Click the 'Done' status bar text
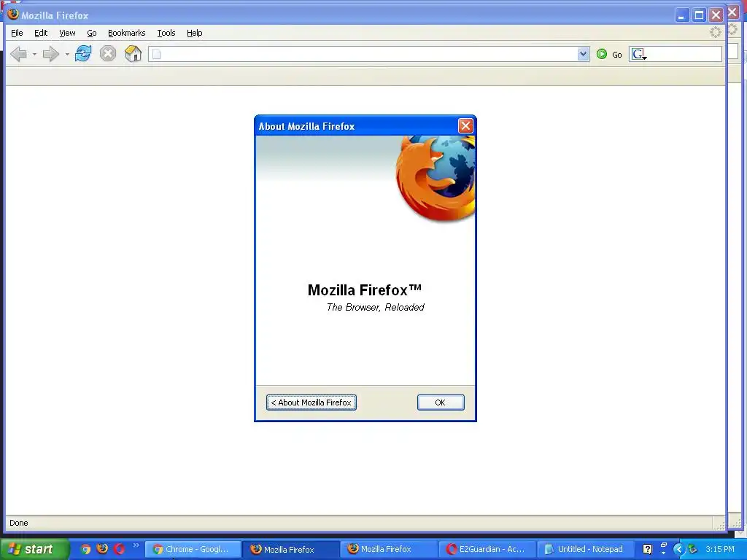Viewport: 747px width, 560px height. [x=18, y=523]
